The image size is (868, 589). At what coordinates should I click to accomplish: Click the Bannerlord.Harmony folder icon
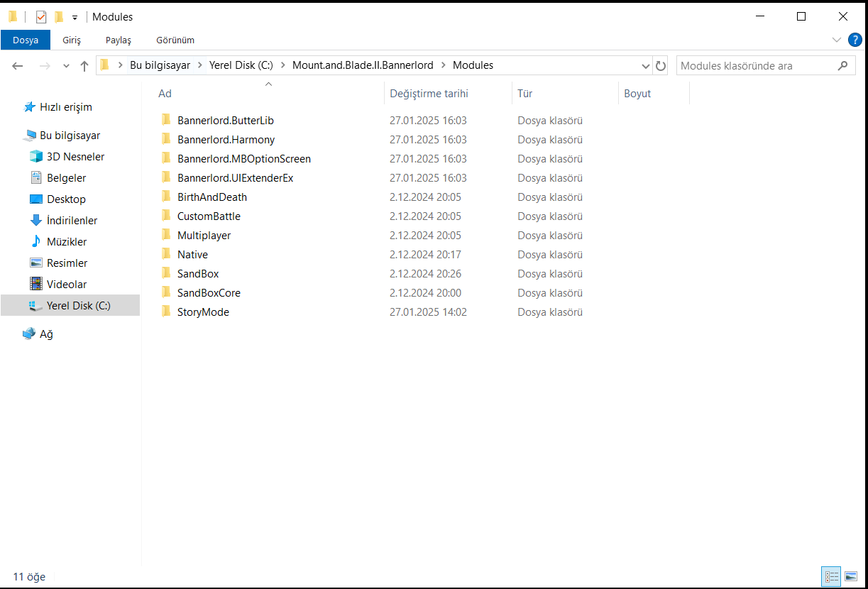tap(166, 139)
